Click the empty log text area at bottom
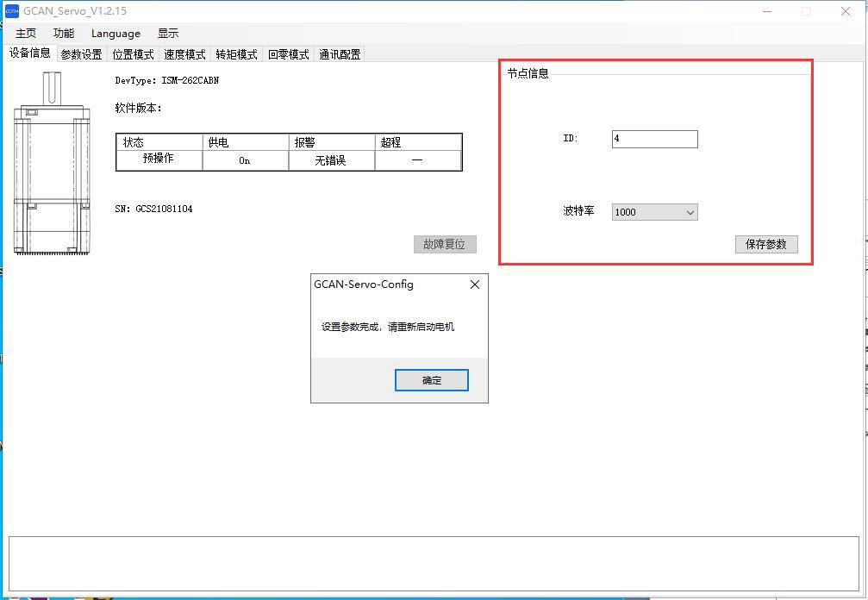 [434, 561]
